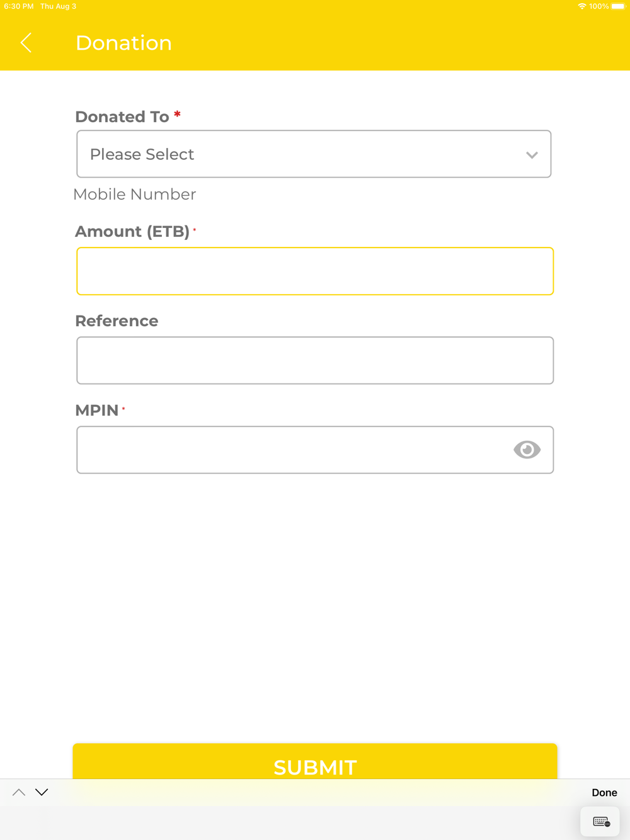Tap the 6:30 PM clock in status bar
630x840 pixels.
pos(19,6)
